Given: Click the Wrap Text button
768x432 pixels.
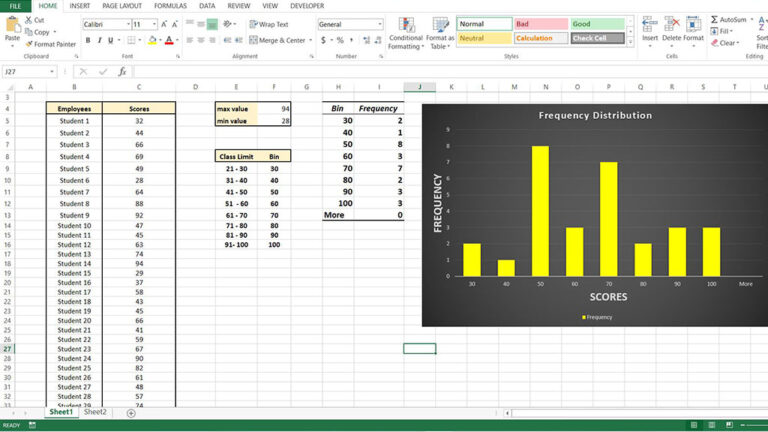Looking at the screenshot, I should tap(269, 24).
